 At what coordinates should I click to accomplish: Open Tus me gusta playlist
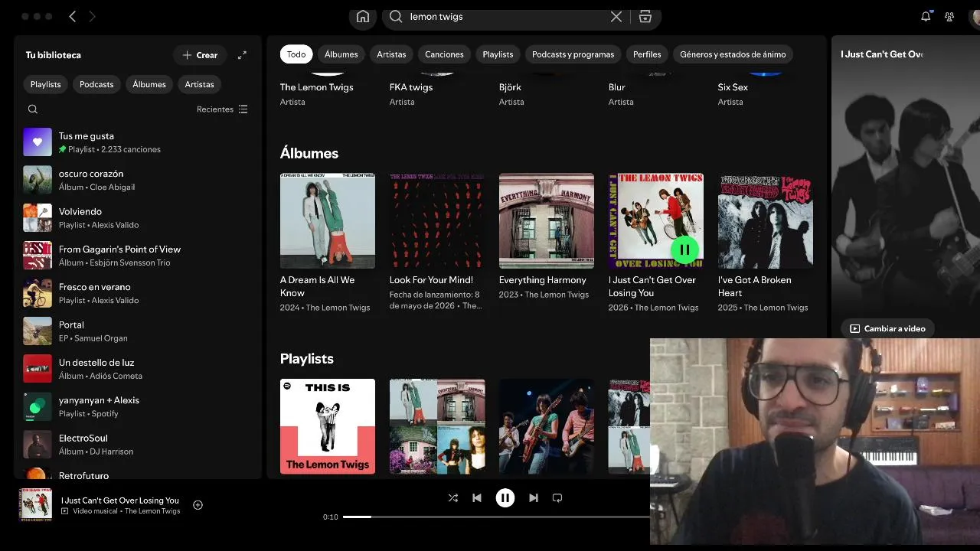(138, 142)
